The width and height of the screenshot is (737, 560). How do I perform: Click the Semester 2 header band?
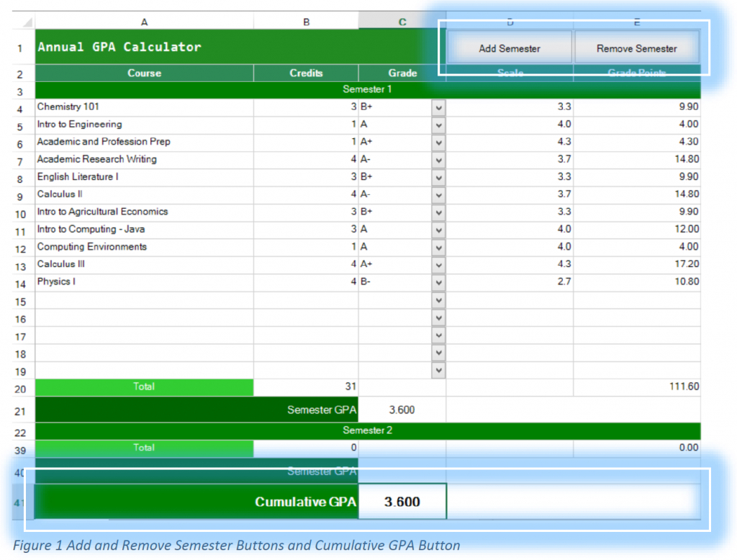pyautogui.click(x=367, y=430)
